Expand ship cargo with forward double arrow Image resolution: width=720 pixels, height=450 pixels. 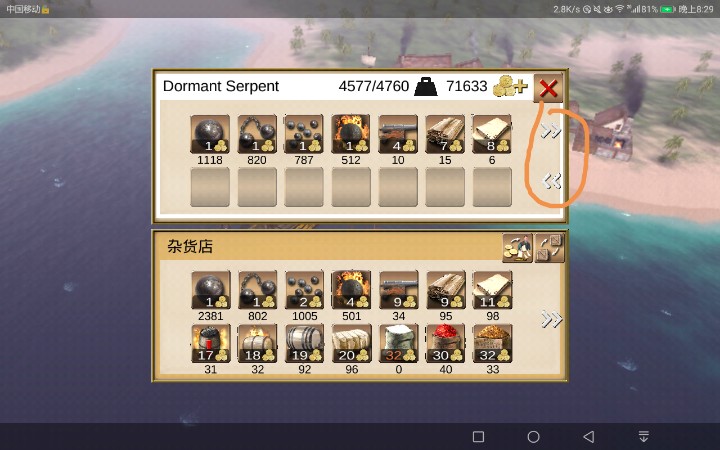(x=551, y=131)
